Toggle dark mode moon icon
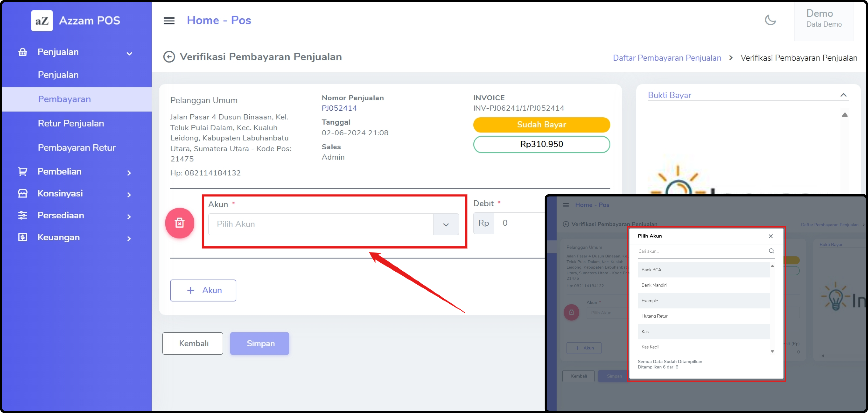This screenshot has width=868, height=413. point(770,20)
